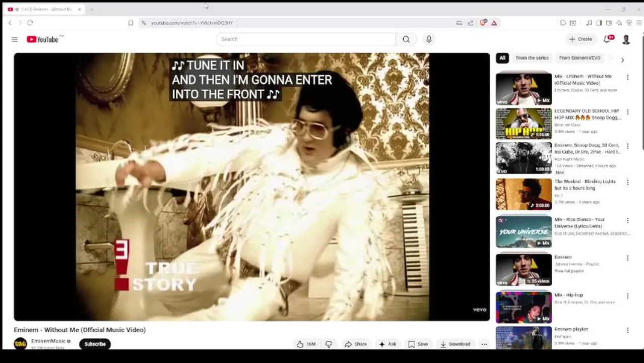Screen dimensions: 644x363
Task: Click the Create button
Action: [581, 39]
